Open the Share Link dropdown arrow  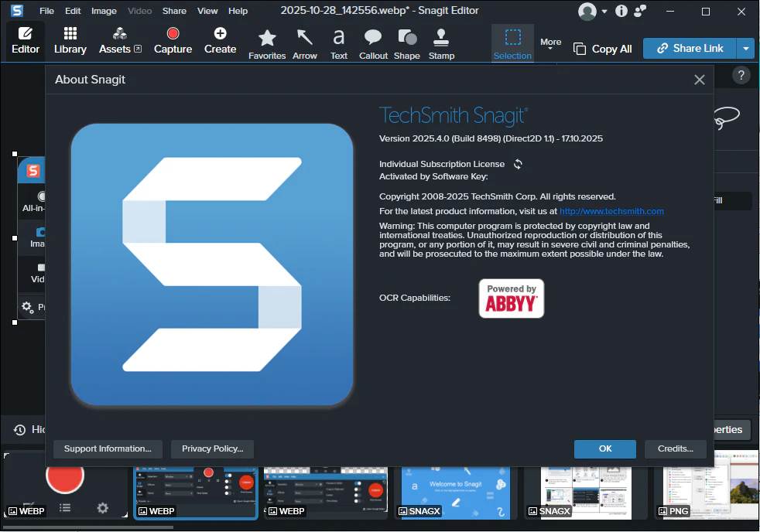click(x=745, y=49)
